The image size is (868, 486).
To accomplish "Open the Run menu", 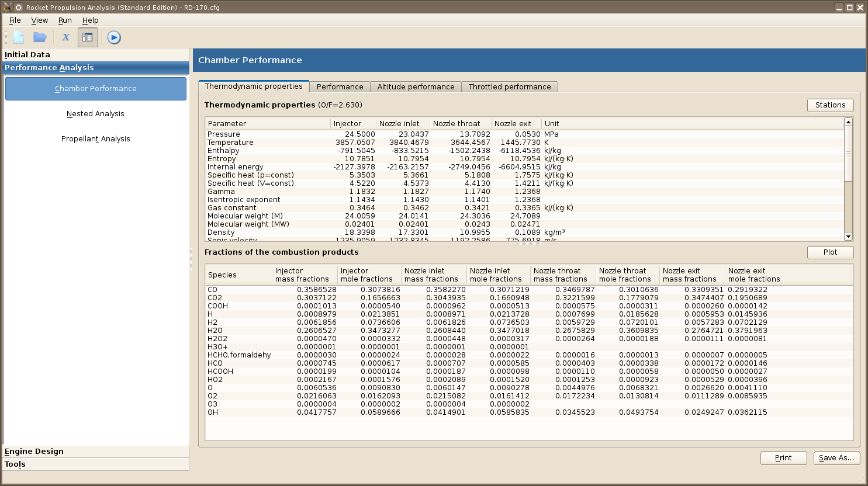I will [x=65, y=20].
